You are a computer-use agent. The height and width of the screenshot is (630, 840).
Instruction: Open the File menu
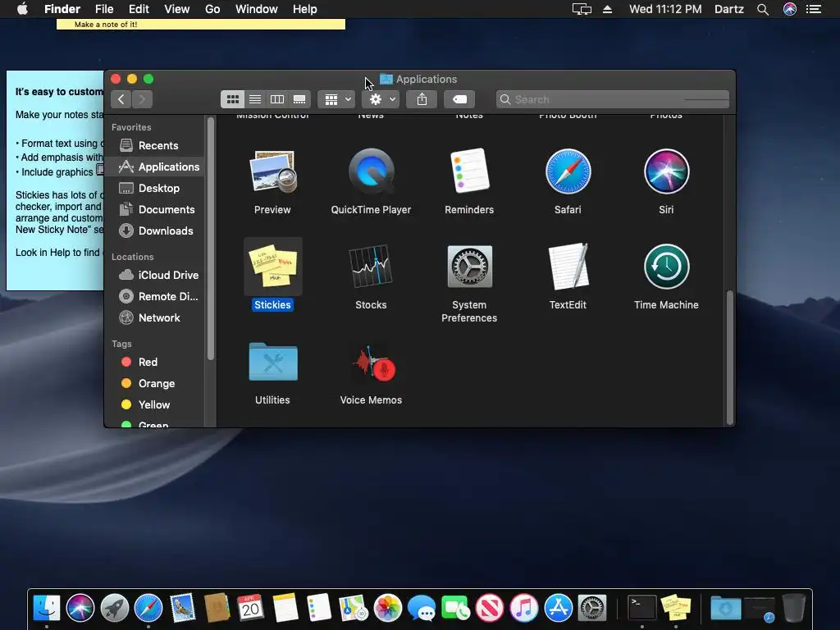coord(104,9)
